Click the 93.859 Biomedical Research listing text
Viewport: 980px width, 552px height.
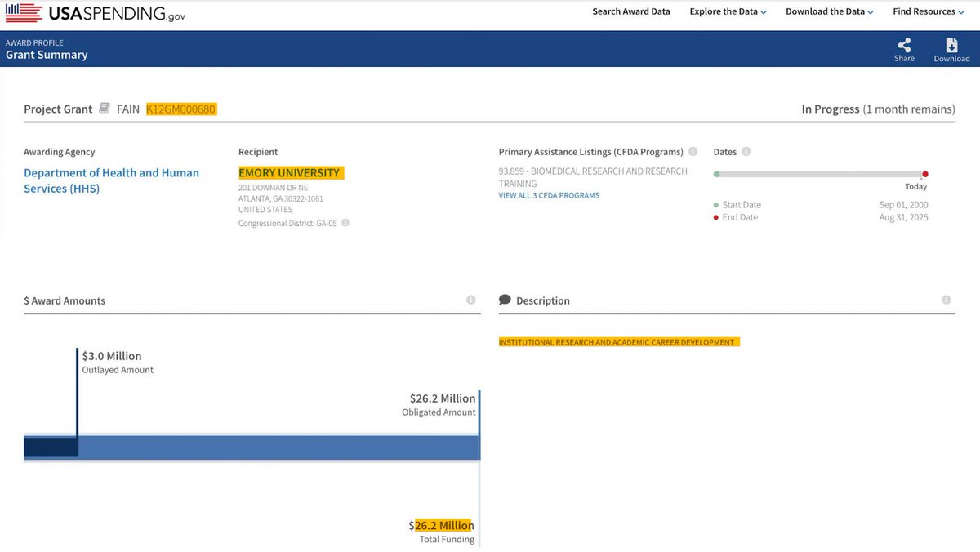[x=593, y=177]
